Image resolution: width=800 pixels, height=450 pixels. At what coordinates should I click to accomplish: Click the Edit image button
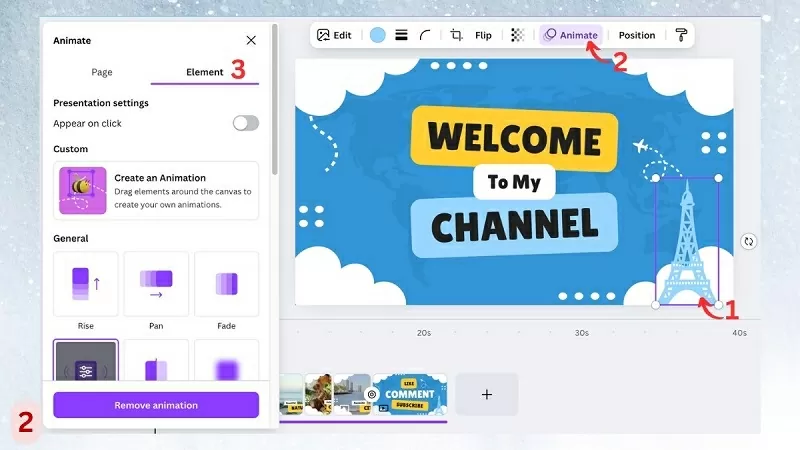click(x=334, y=35)
